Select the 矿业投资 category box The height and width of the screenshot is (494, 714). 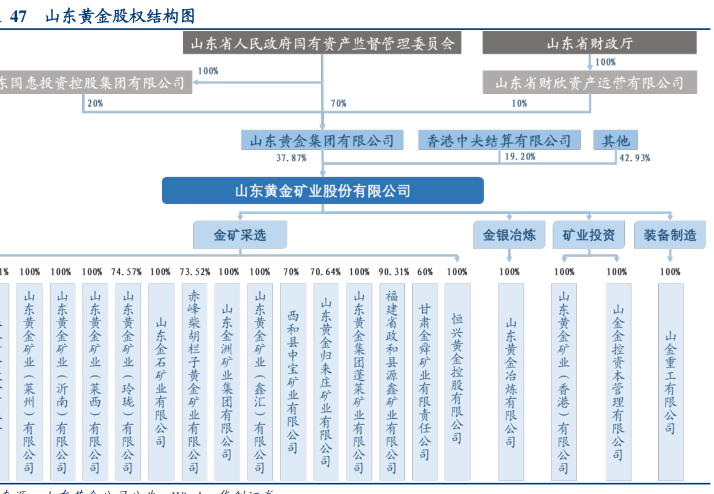589,236
